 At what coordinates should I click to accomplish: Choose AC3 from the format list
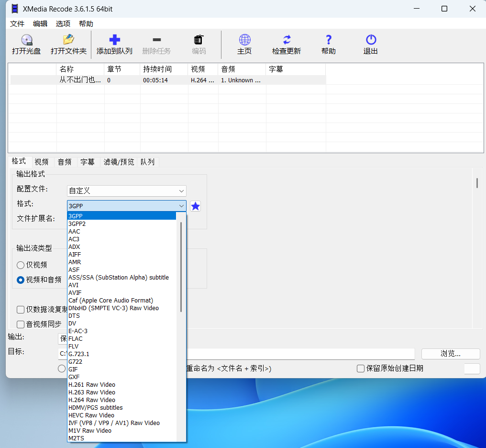[122, 239]
